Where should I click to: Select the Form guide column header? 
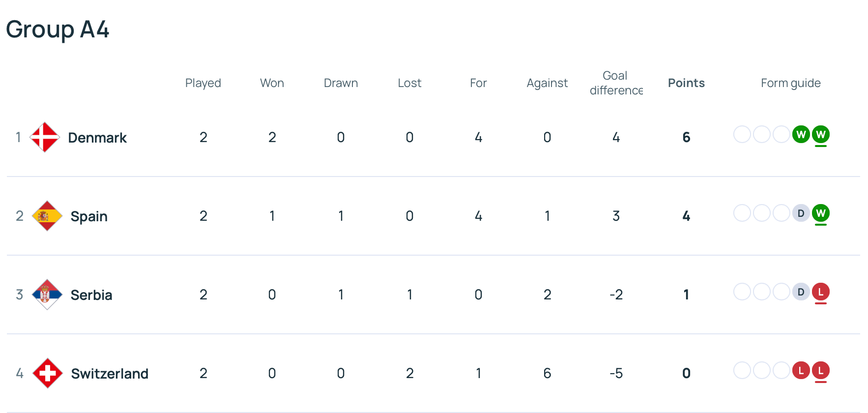[790, 83]
